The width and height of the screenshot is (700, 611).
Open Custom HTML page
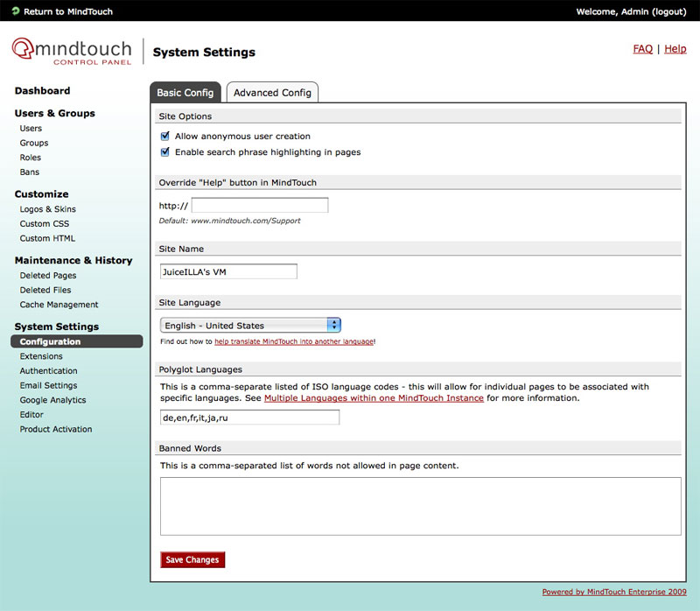point(47,238)
